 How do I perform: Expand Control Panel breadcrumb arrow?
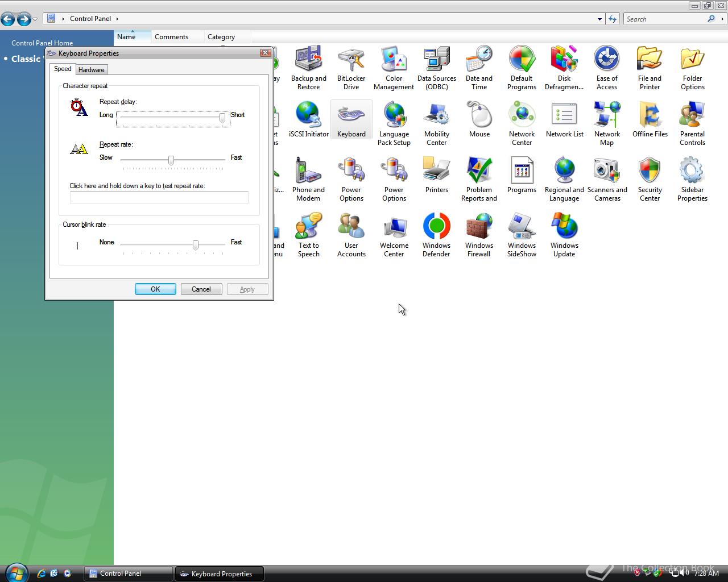(117, 19)
